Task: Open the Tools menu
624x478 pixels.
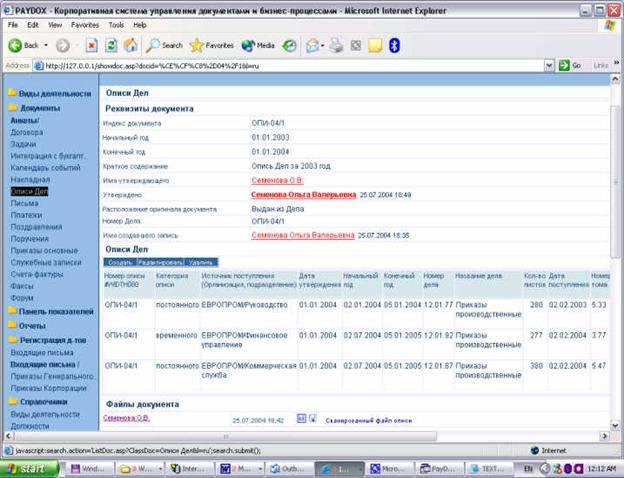Action: 116,25
